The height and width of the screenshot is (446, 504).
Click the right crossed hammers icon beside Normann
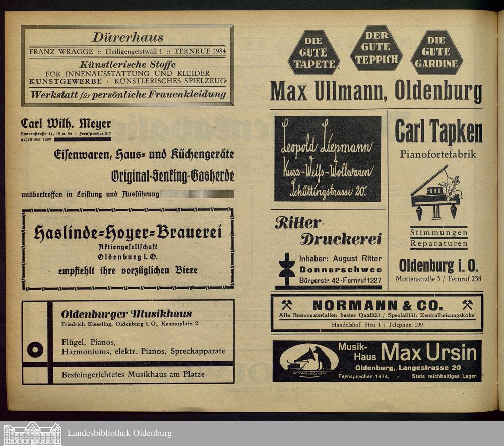pos(467,305)
